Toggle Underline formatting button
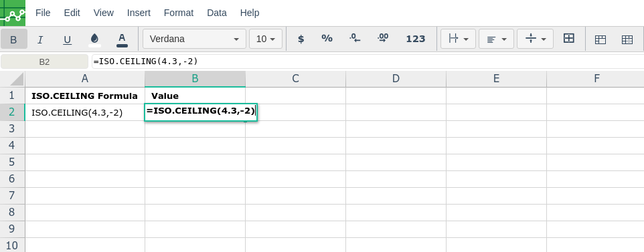The width and height of the screenshot is (644, 252). [x=68, y=39]
